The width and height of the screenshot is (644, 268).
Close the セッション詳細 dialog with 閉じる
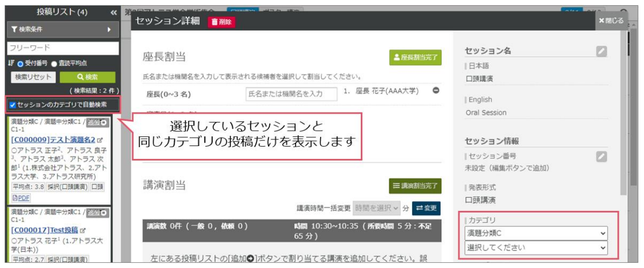pyautogui.click(x=611, y=21)
